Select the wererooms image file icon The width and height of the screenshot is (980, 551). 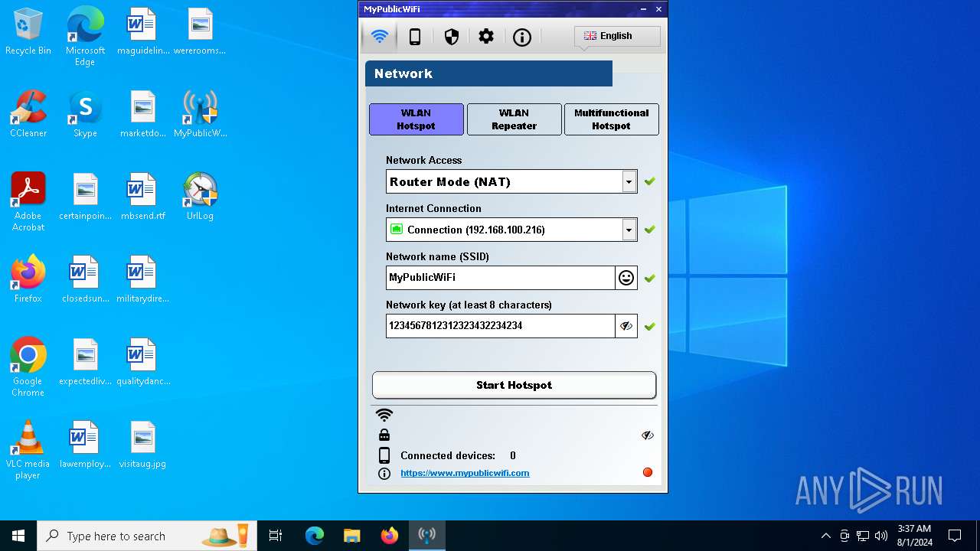pyautogui.click(x=200, y=32)
